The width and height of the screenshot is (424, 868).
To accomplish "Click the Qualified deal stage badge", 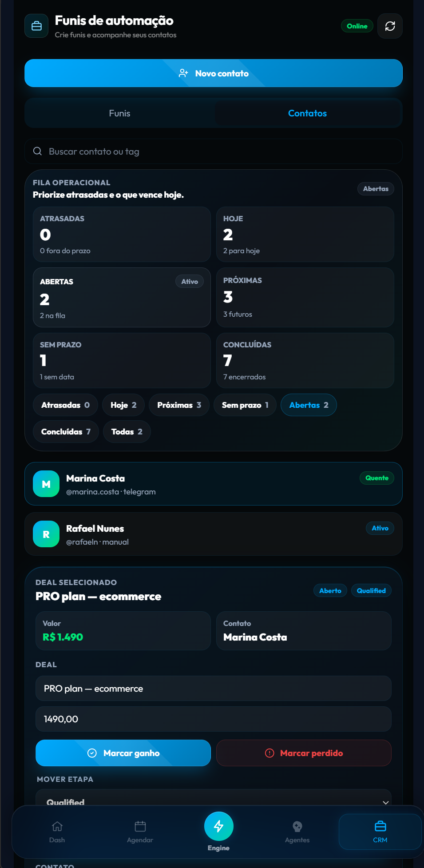I will 371,591.
